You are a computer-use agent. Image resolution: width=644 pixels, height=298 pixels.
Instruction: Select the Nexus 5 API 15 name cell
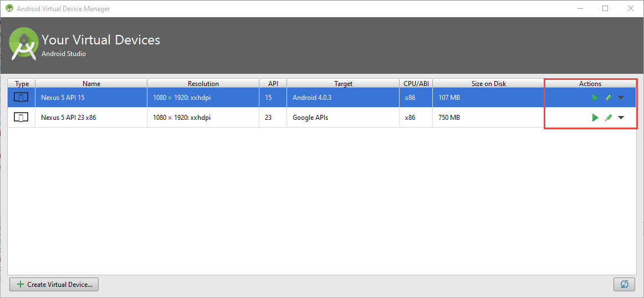pyautogui.click(x=91, y=98)
